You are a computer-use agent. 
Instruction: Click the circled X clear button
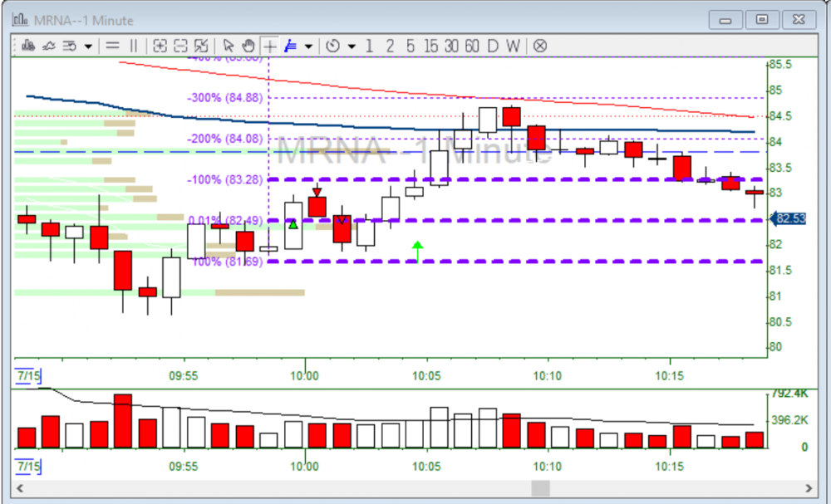coord(540,46)
